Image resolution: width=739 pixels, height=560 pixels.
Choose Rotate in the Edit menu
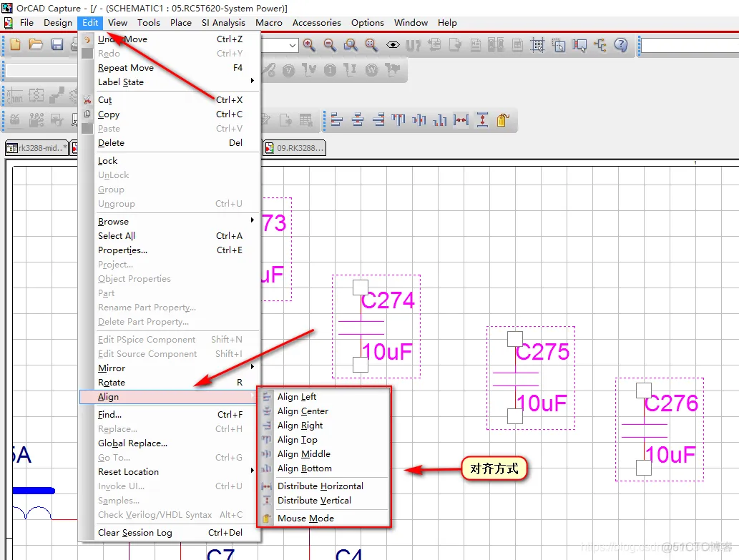pos(170,383)
